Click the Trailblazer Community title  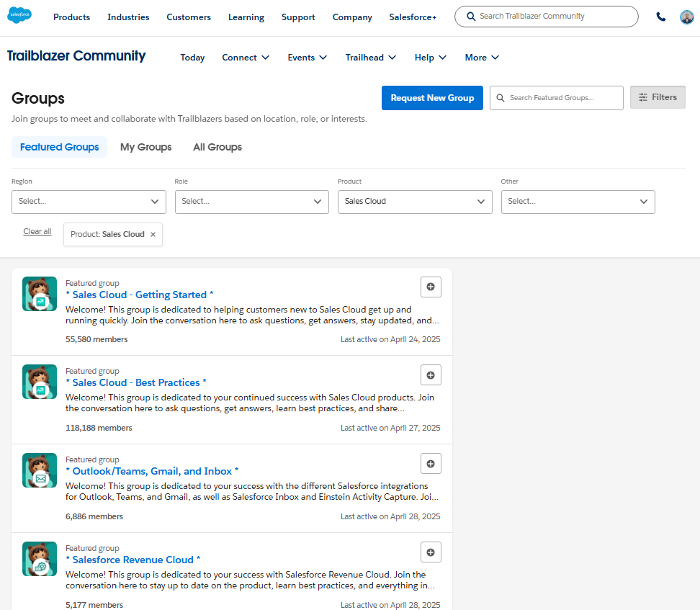76,56
